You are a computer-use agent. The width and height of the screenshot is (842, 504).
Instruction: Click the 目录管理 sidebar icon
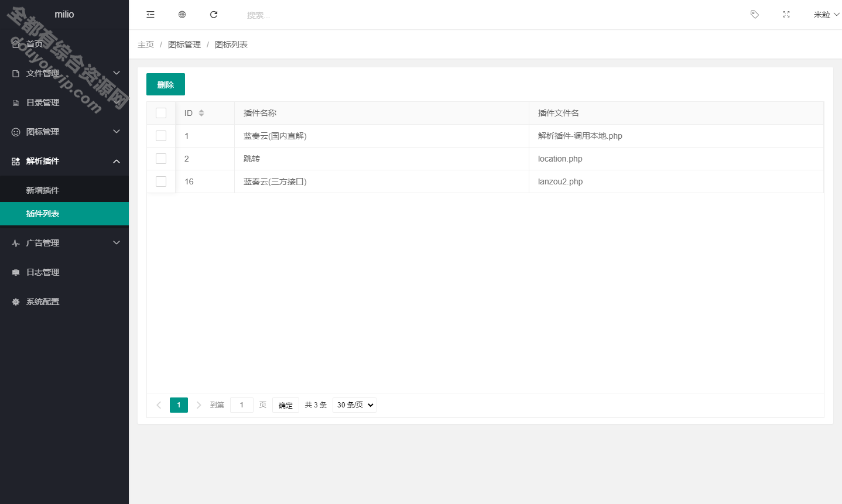(x=16, y=102)
